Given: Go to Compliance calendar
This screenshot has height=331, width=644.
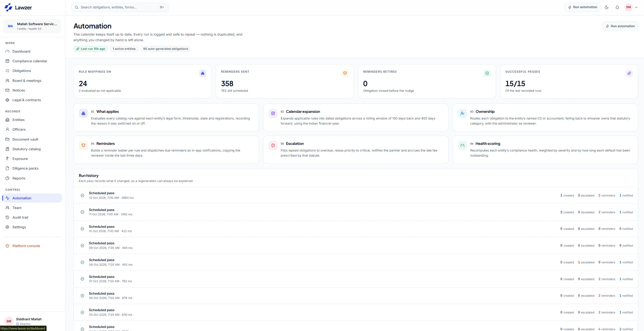Looking at the screenshot, I should (x=32, y=61).
